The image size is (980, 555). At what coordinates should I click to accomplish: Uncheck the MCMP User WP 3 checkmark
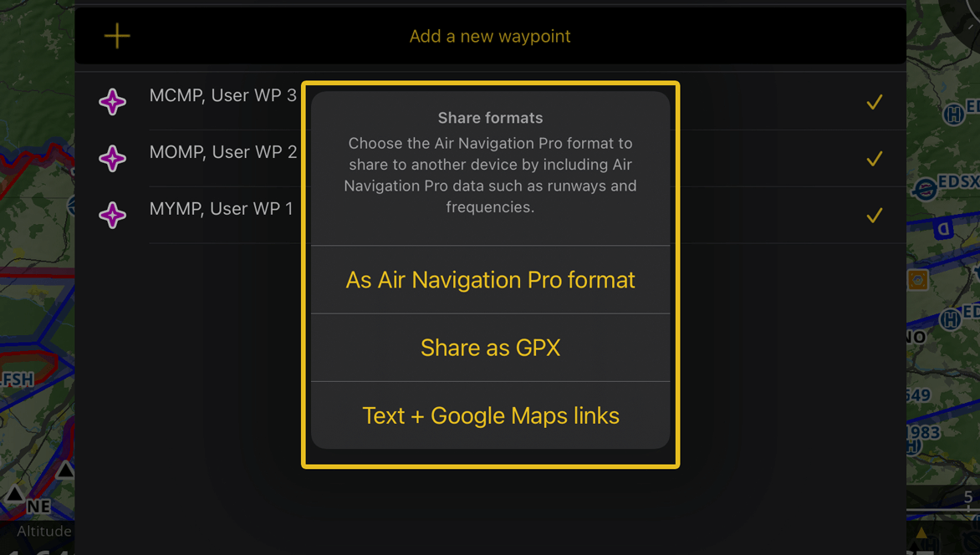click(x=875, y=102)
